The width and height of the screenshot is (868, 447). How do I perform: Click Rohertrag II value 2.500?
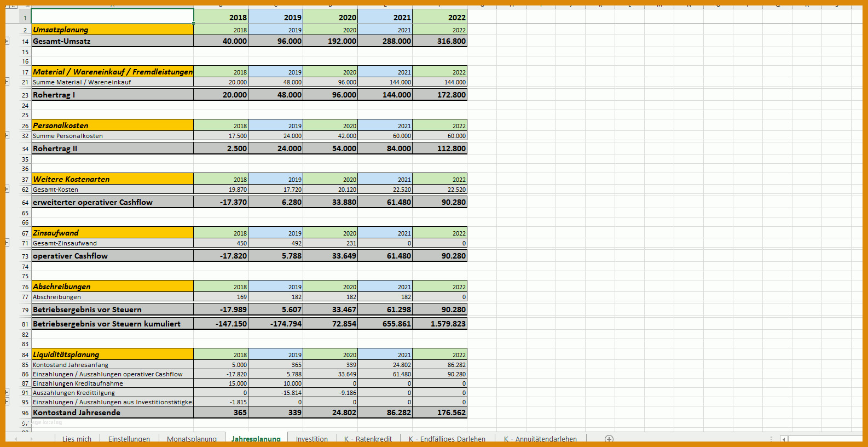click(x=221, y=148)
